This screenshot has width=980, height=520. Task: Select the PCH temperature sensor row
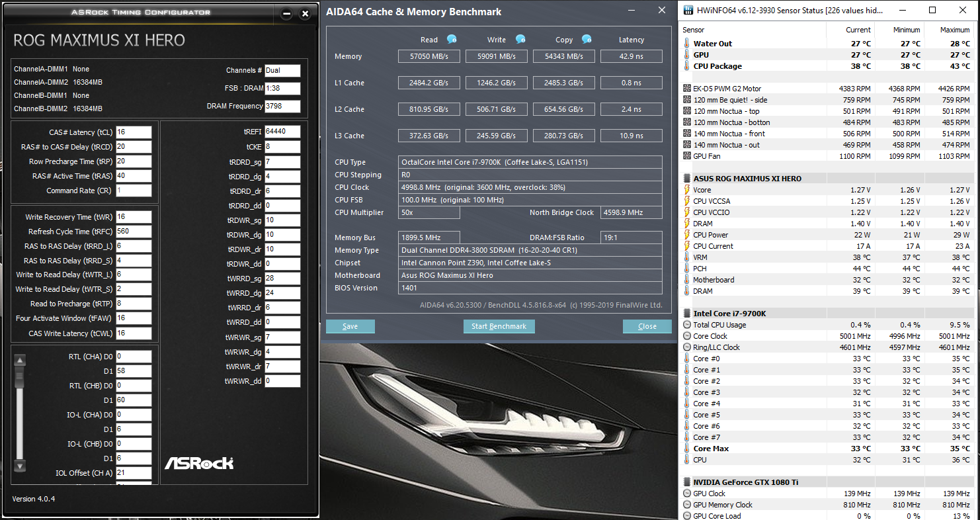[x=827, y=269]
